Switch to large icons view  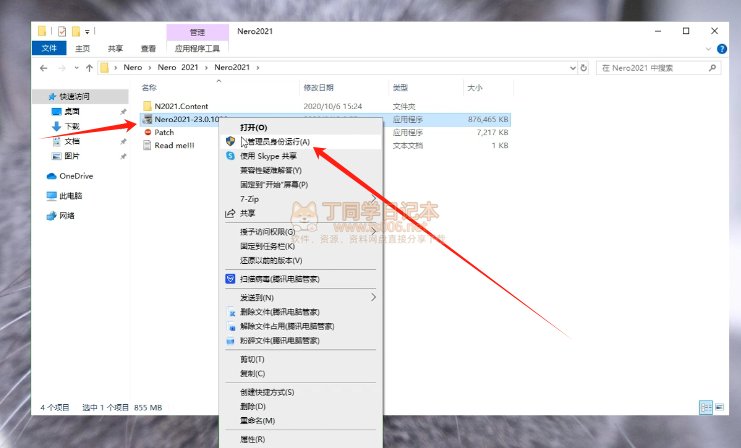(x=719, y=407)
